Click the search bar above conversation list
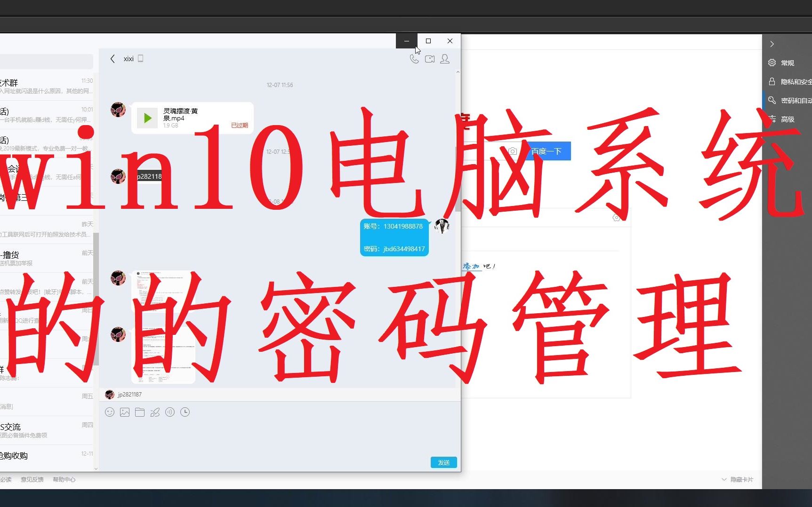Image resolution: width=812 pixels, height=507 pixels. (x=46, y=62)
